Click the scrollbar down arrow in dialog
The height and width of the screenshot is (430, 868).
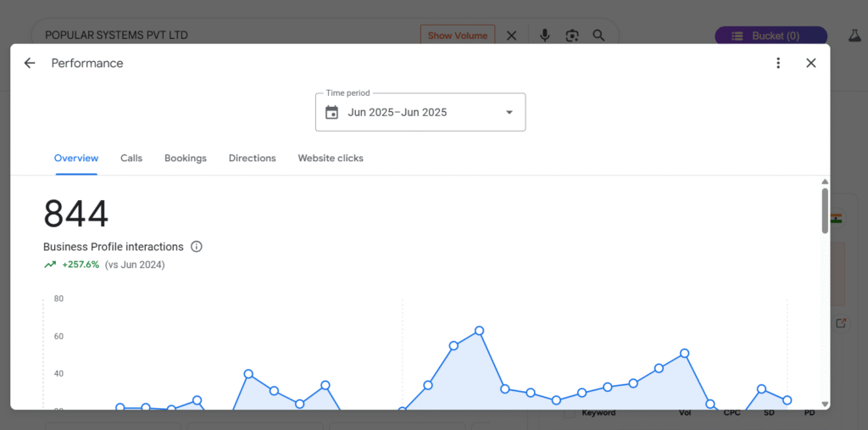click(x=825, y=405)
